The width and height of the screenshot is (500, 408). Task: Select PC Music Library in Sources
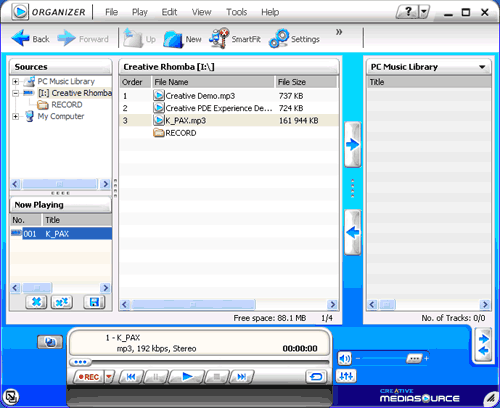pyautogui.click(x=66, y=81)
